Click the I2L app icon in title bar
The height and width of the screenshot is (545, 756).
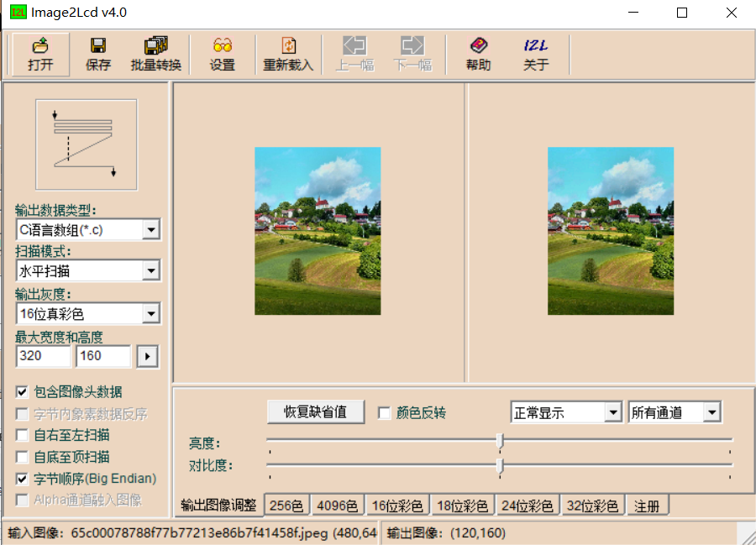pos(18,12)
